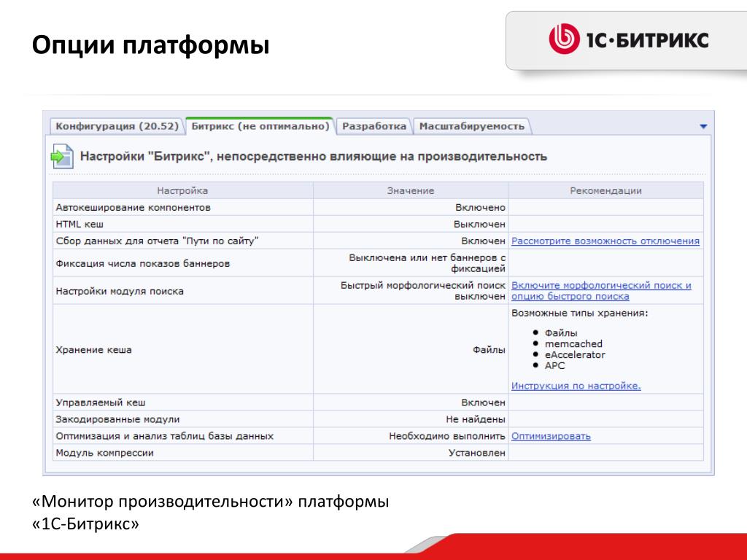Open the Конфигурация (20.52) tab
Viewport: 747px width, 560px height.
[x=117, y=126]
